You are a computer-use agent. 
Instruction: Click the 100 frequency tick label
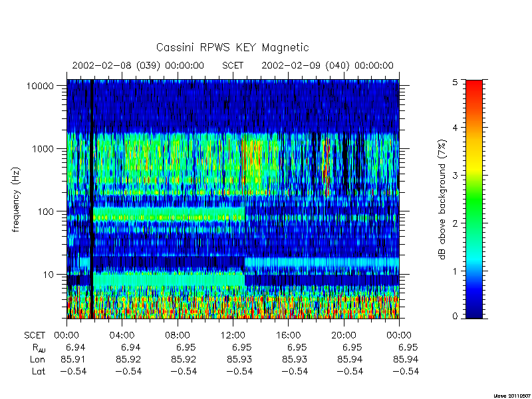point(45,211)
